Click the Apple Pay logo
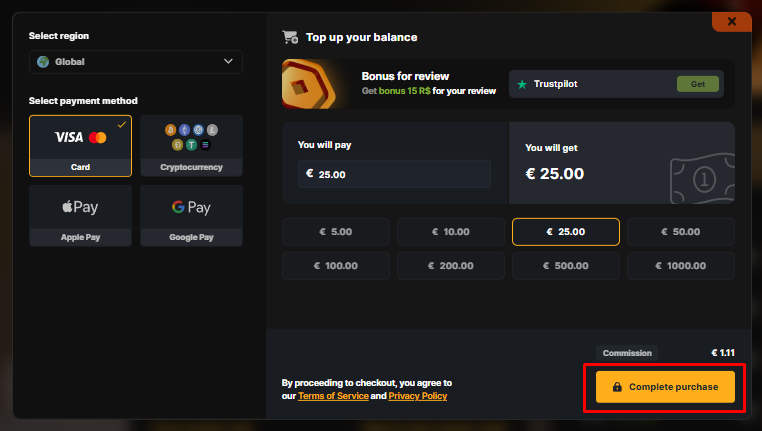Viewport: 762px width, 431px height. pyautogui.click(x=80, y=208)
